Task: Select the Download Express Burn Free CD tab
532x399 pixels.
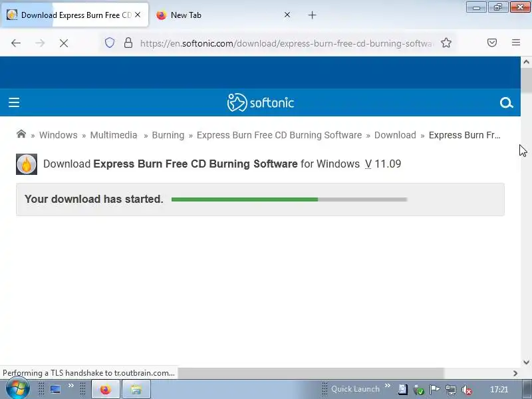Action: pos(76,15)
